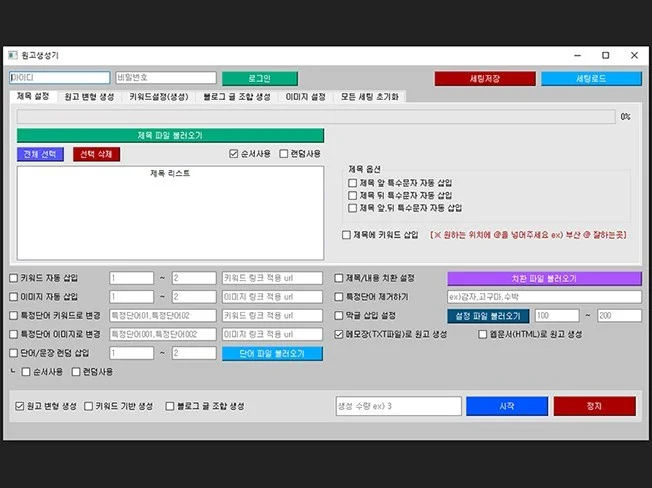This screenshot has height=488, width=652.
Task: Click the blue 세팅로드 button
Action: pos(590,78)
